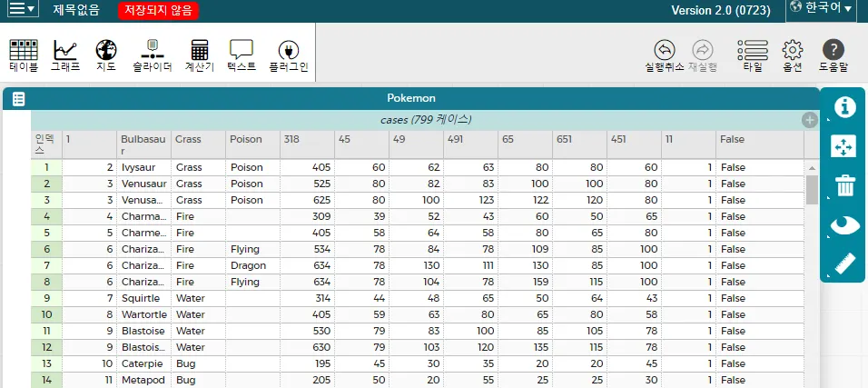This screenshot has width=868, height=388.
Task: Create a new Graph (그래프)
Action: tap(64, 54)
